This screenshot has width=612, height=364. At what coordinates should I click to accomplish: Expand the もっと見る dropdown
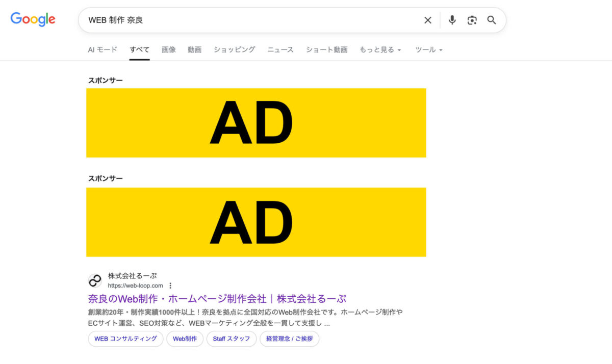[380, 49]
